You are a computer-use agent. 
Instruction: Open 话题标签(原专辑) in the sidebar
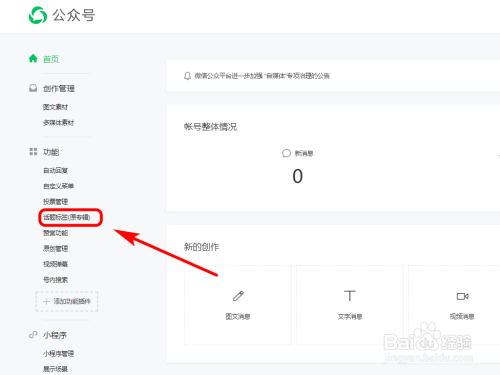(x=67, y=217)
